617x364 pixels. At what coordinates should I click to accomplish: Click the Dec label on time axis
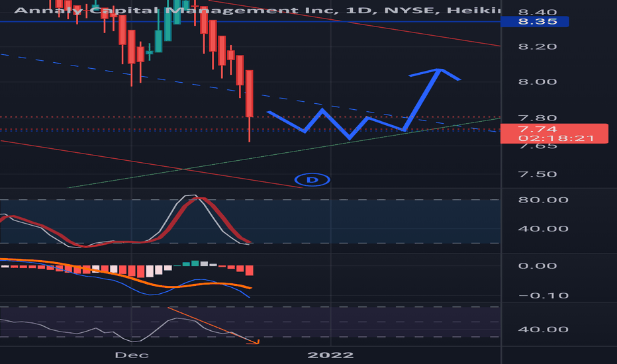tap(132, 355)
